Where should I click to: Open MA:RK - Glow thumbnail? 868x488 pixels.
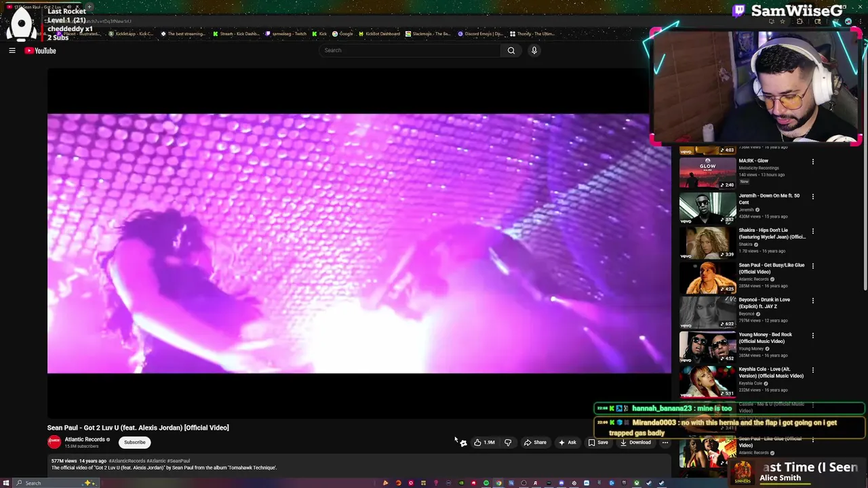[707, 173]
